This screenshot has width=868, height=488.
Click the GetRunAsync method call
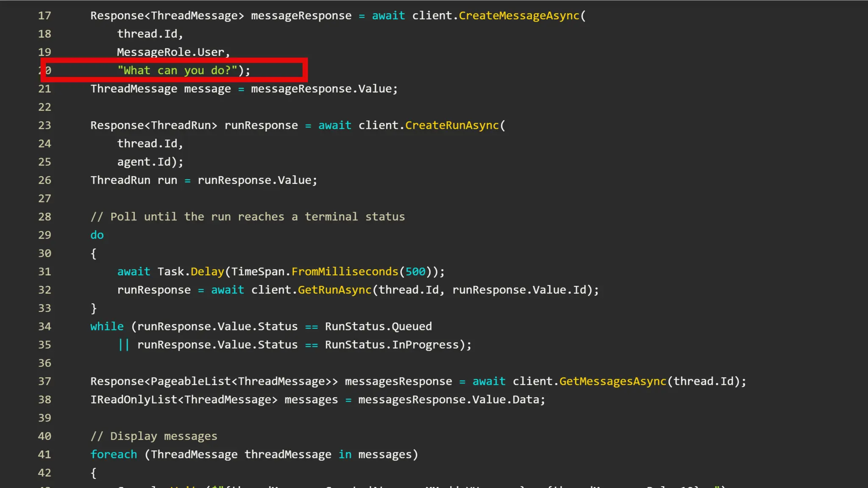point(334,290)
